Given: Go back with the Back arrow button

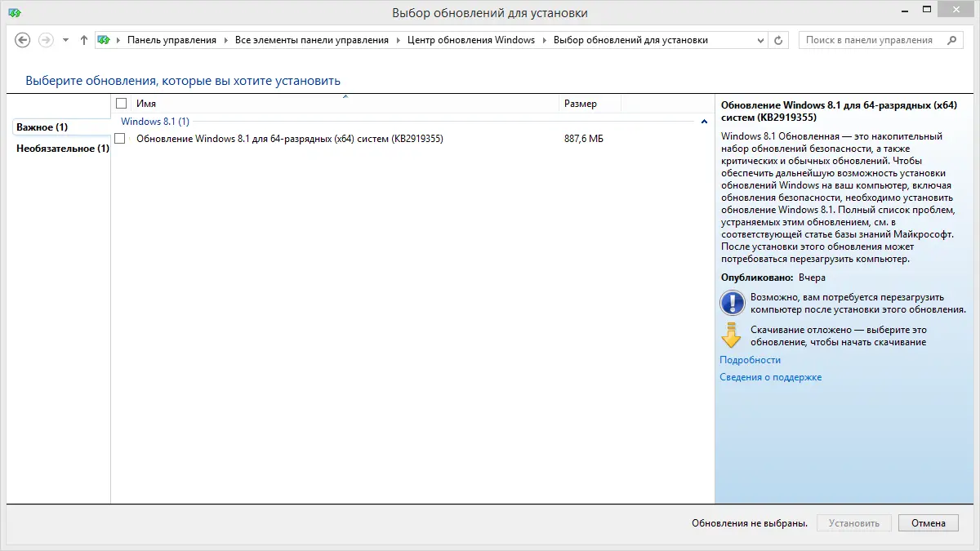Looking at the screenshot, I should (23, 40).
